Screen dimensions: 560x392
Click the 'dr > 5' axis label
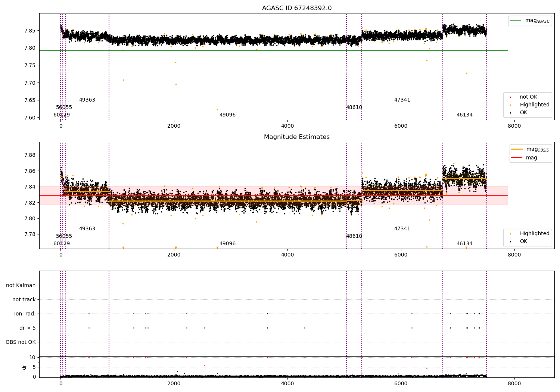[x=28, y=328]
